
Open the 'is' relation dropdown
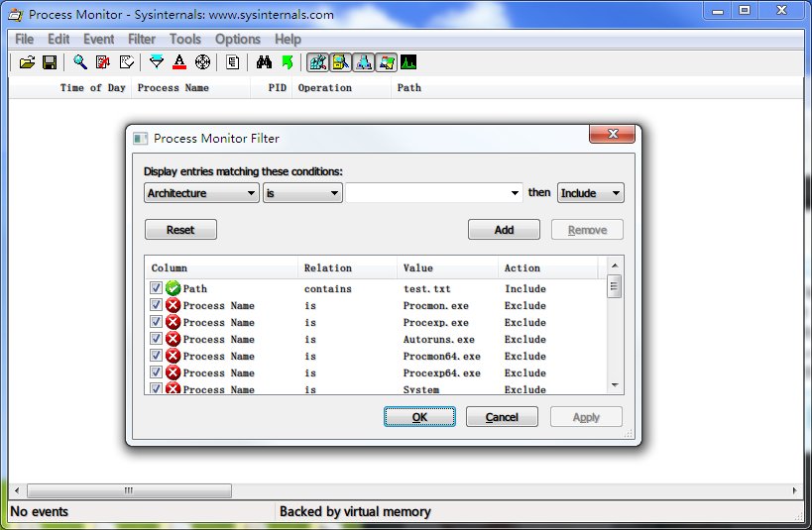pos(302,193)
